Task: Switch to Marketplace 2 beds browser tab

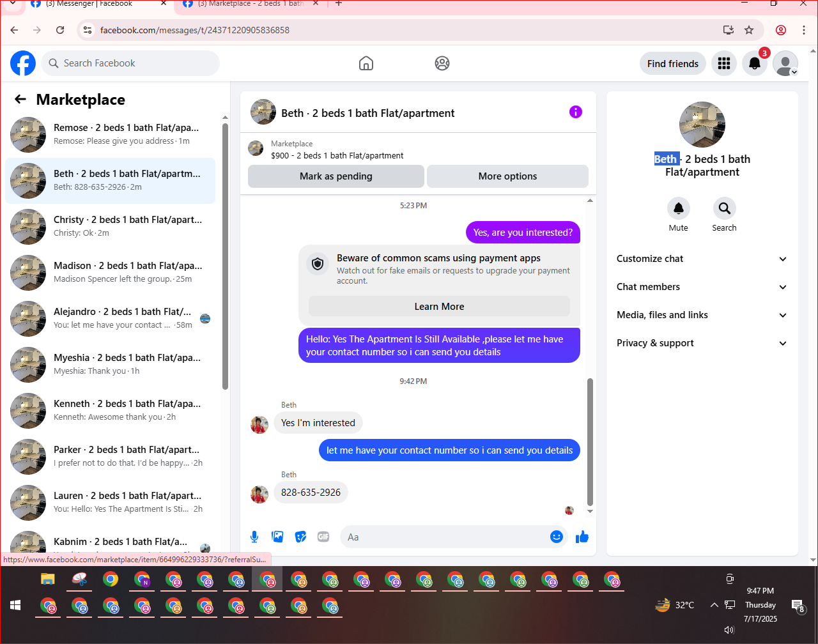Action: (x=251, y=4)
